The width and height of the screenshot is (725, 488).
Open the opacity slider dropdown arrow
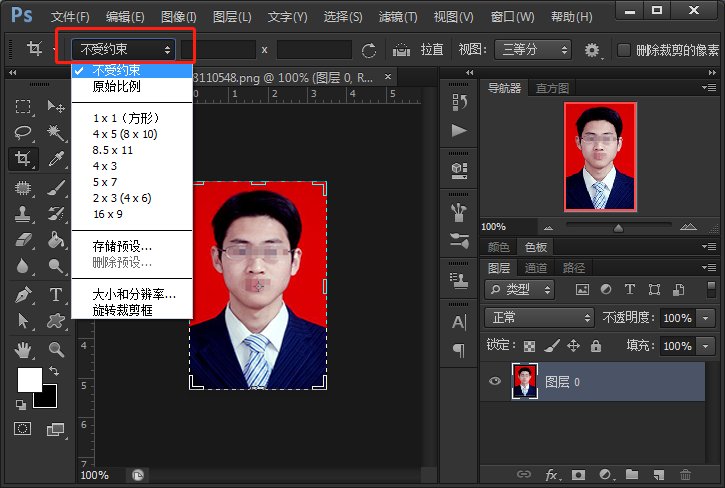click(x=706, y=318)
